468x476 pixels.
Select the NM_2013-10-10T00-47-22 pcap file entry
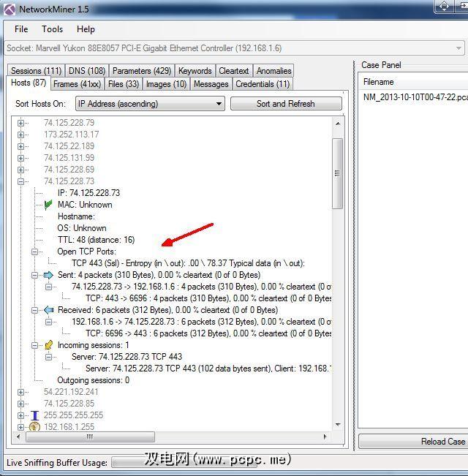[x=415, y=97]
